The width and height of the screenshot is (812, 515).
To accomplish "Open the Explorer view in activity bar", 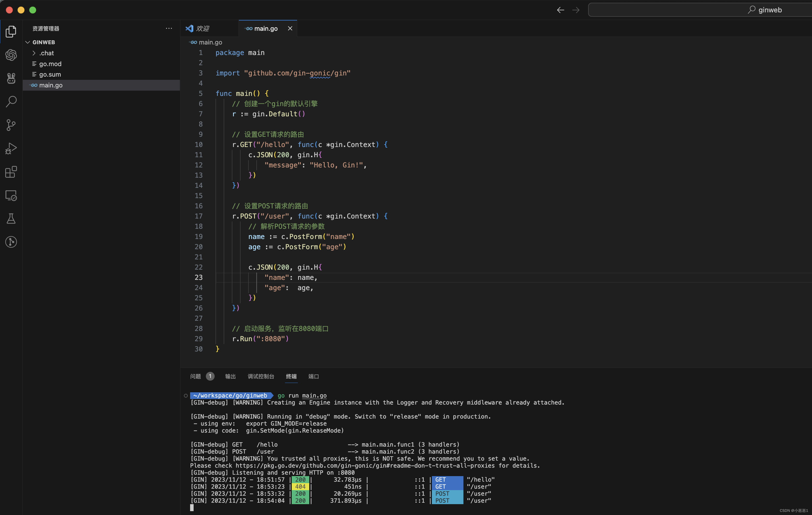I will point(11,31).
